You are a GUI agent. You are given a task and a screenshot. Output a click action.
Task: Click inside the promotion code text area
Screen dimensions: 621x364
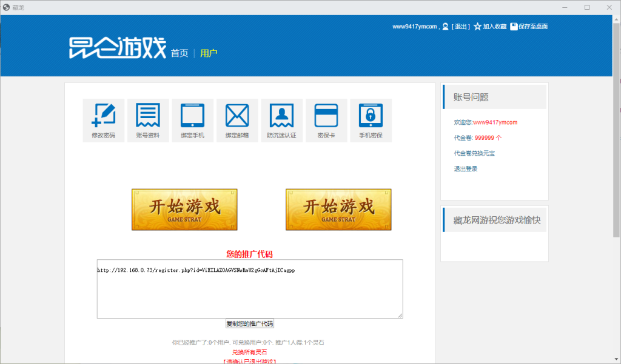[x=250, y=289]
